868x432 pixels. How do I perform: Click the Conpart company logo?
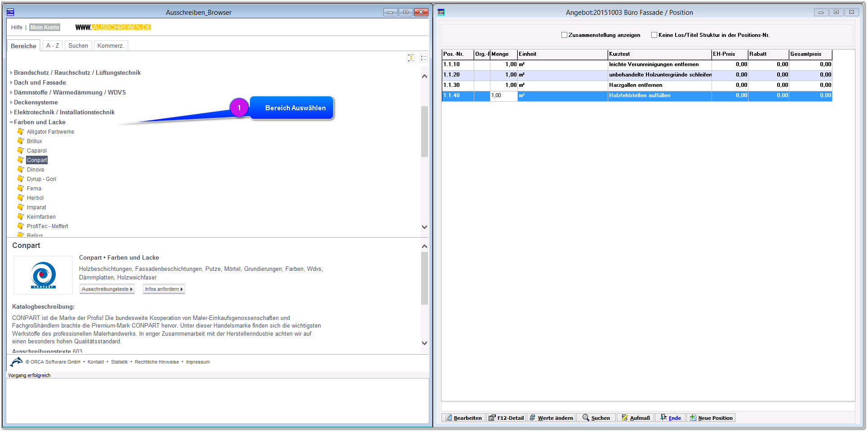pyautogui.click(x=43, y=275)
